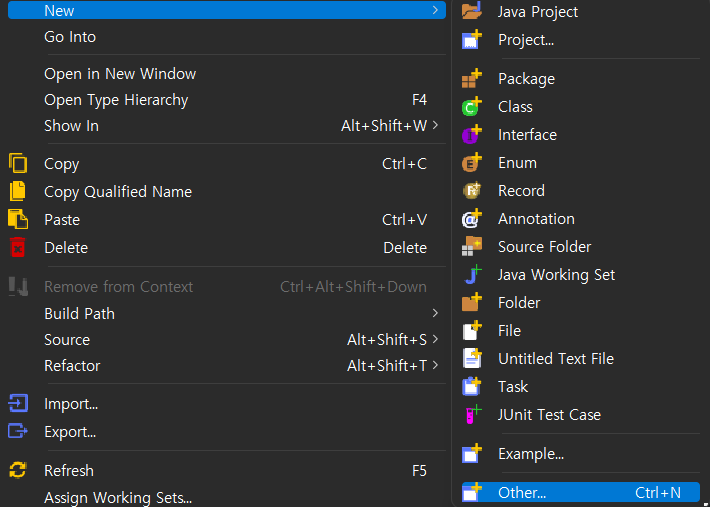The width and height of the screenshot is (710, 507).
Task: Click the red Delete icon
Action: pyautogui.click(x=18, y=248)
